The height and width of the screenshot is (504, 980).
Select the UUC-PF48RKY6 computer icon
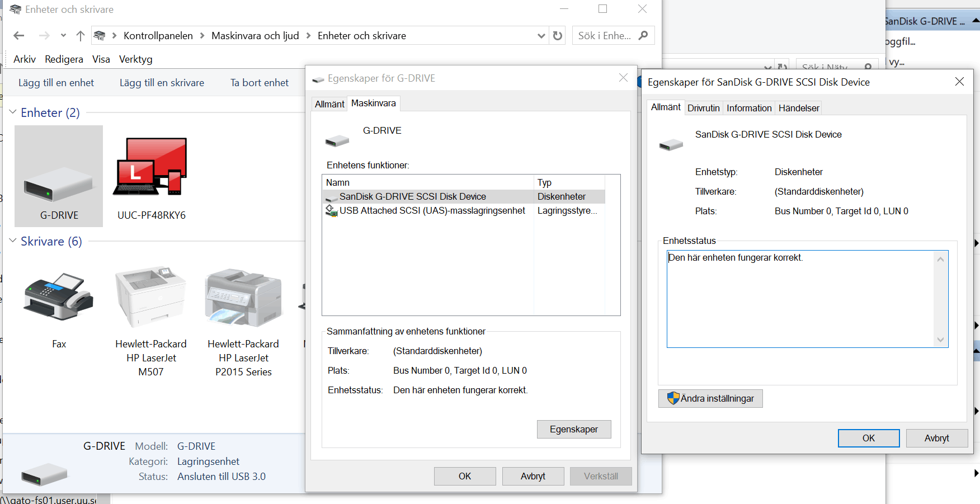[x=151, y=176]
